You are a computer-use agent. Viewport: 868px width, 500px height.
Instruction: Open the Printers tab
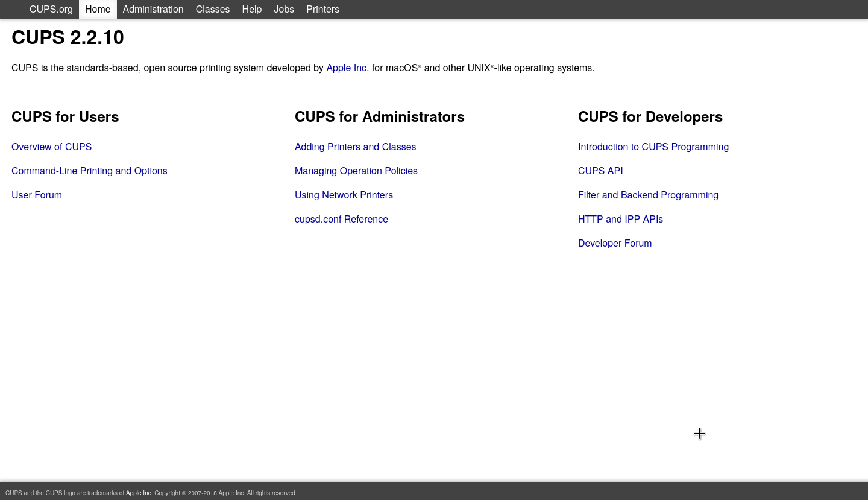323,9
